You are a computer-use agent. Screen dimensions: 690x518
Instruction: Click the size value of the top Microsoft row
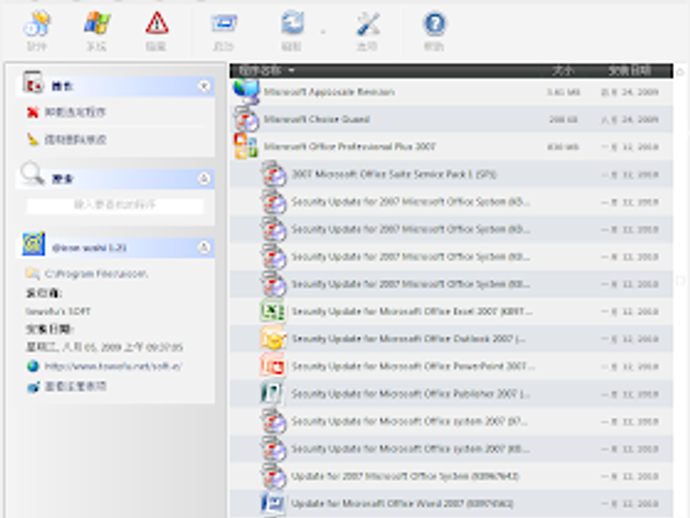tap(563, 92)
